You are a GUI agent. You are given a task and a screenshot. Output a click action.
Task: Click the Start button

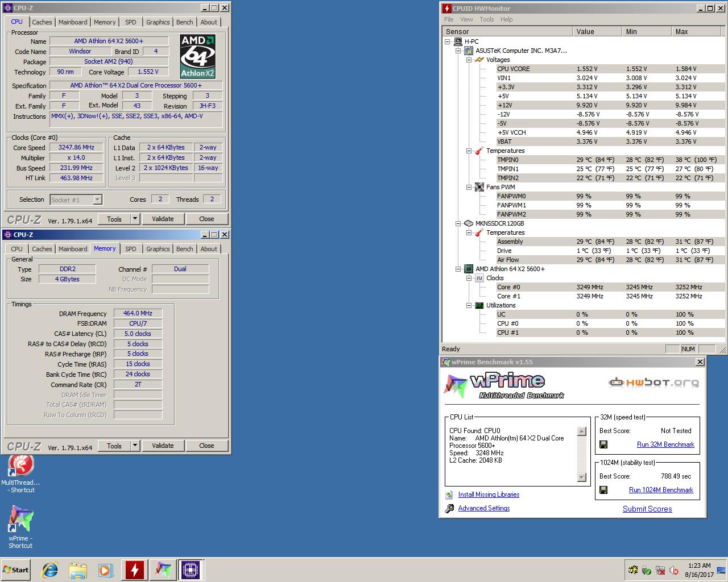[x=16, y=569]
